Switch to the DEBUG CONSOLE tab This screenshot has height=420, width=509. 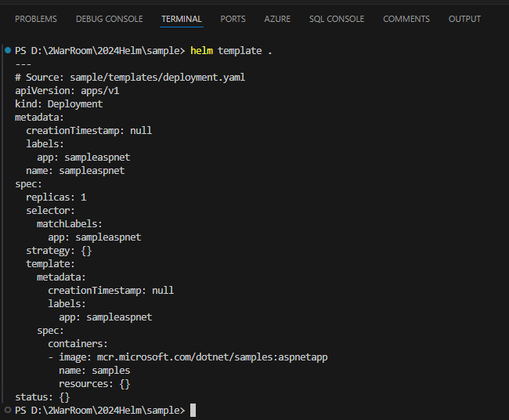pyautogui.click(x=110, y=19)
